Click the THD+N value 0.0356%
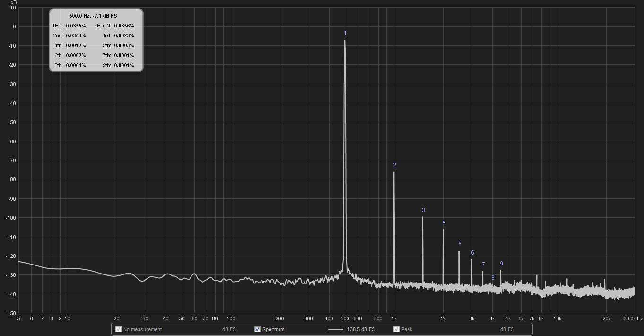Screen dimensions: 644x336 click(124, 26)
